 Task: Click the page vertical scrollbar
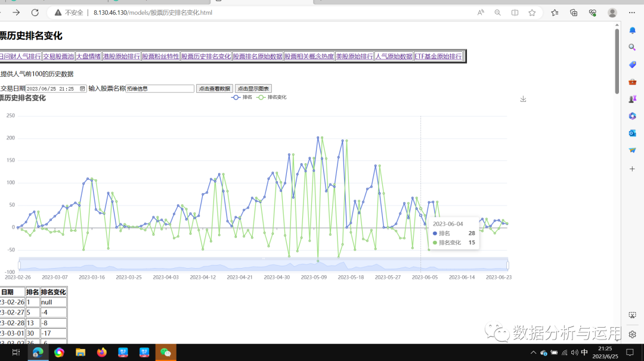tap(617, 61)
